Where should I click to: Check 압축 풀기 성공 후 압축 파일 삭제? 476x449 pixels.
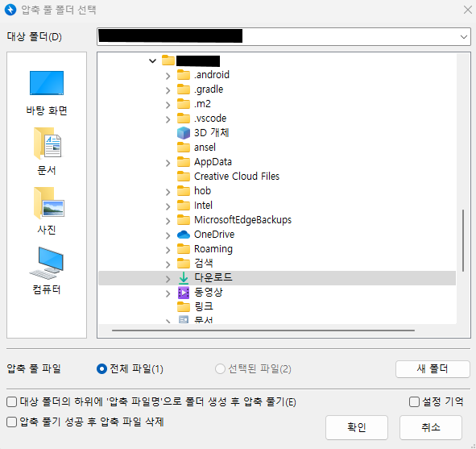tap(11, 422)
